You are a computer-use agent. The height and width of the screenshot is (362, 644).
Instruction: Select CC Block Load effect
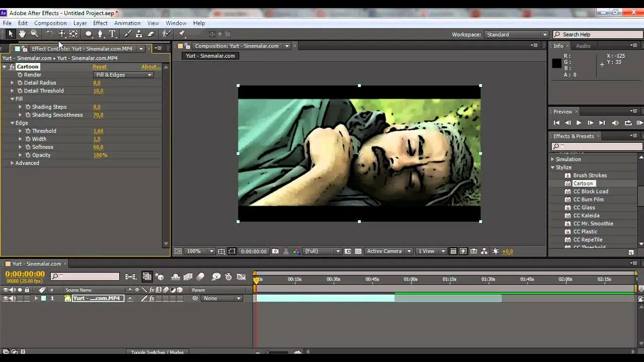pos(591,192)
